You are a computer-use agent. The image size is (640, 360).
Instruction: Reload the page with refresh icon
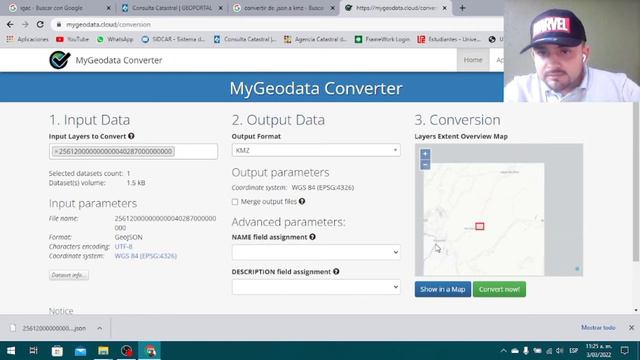[x=40, y=24]
